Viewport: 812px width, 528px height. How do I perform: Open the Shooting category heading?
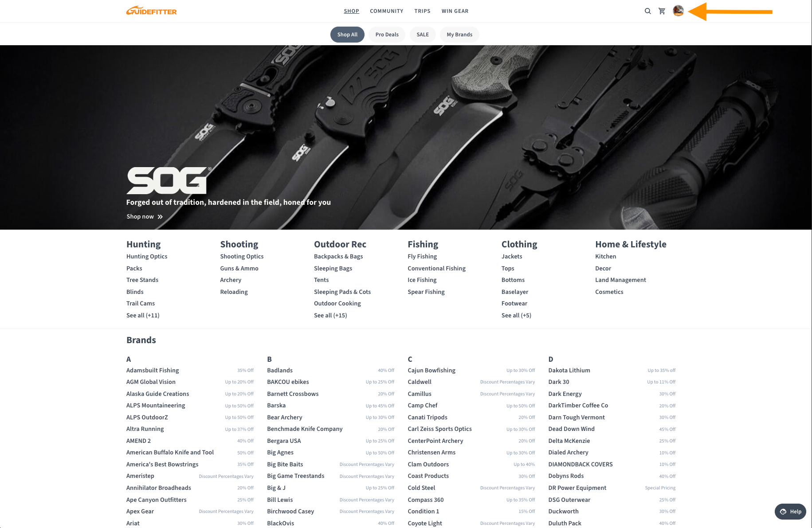coord(239,244)
